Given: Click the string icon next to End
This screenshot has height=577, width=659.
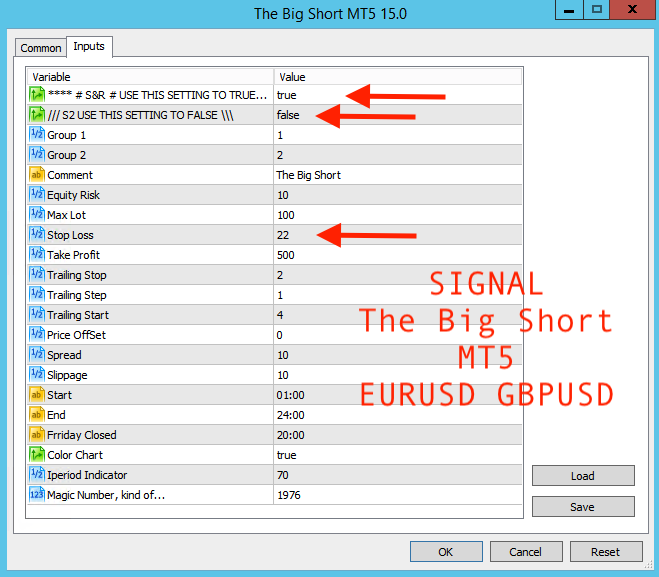Looking at the screenshot, I should click(37, 414).
